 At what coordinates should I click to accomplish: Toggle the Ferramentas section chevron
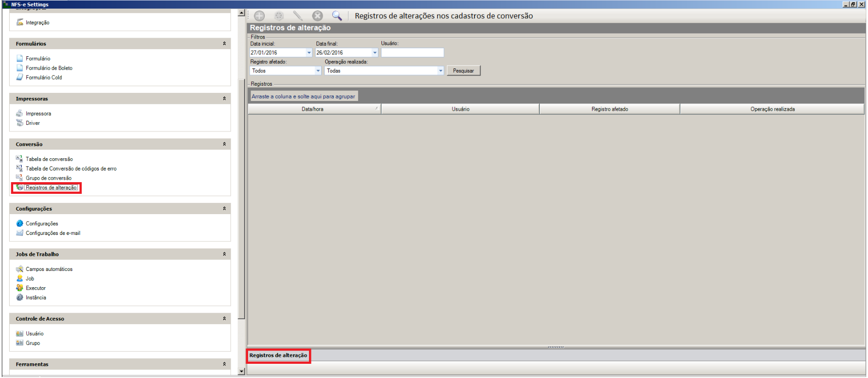(224, 364)
